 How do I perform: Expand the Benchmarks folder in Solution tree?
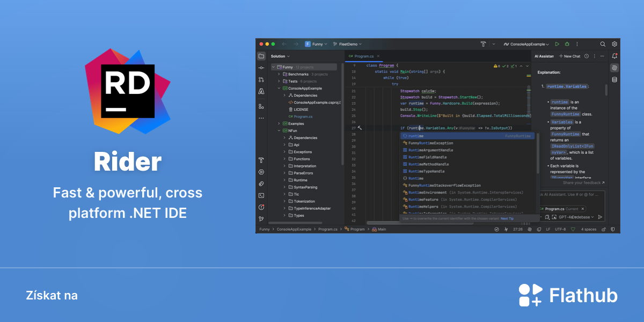point(279,74)
